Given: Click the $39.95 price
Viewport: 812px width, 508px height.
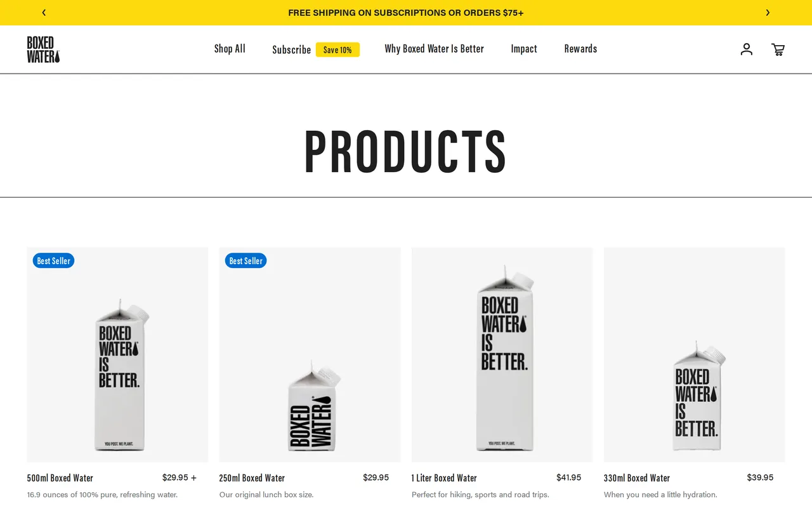Looking at the screenshot, I should click(x=760, y=478).
